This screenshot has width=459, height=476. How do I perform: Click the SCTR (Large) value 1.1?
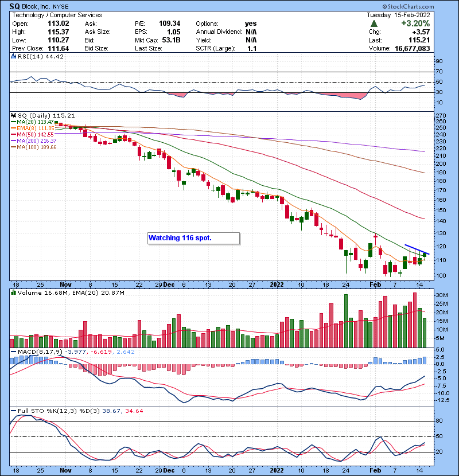coord(252,49)
